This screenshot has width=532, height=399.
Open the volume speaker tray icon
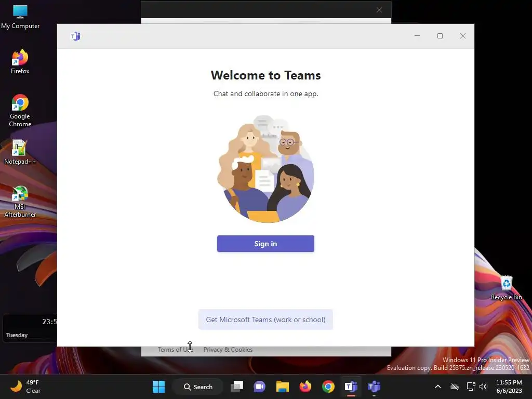coord(483,387)
